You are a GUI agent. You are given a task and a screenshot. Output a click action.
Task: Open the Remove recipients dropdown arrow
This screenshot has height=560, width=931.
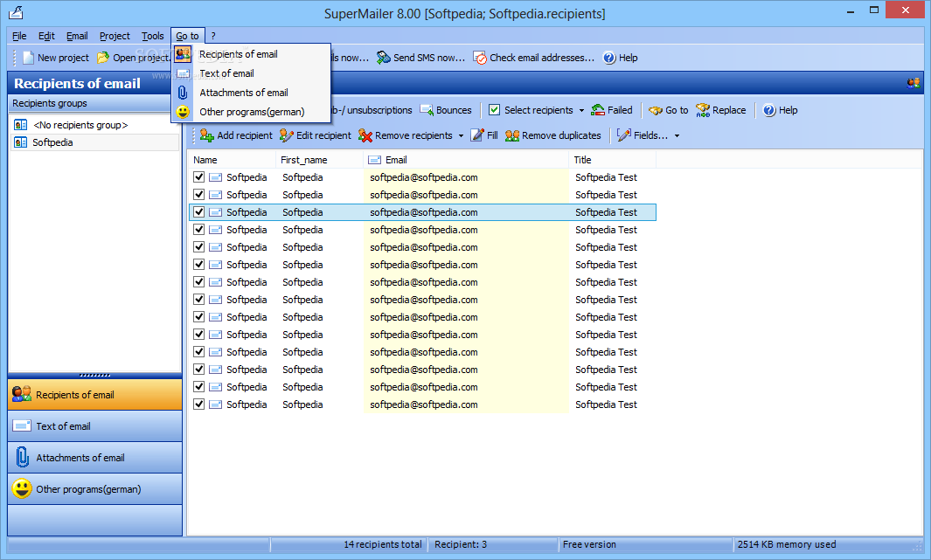(x=461, y=135)
